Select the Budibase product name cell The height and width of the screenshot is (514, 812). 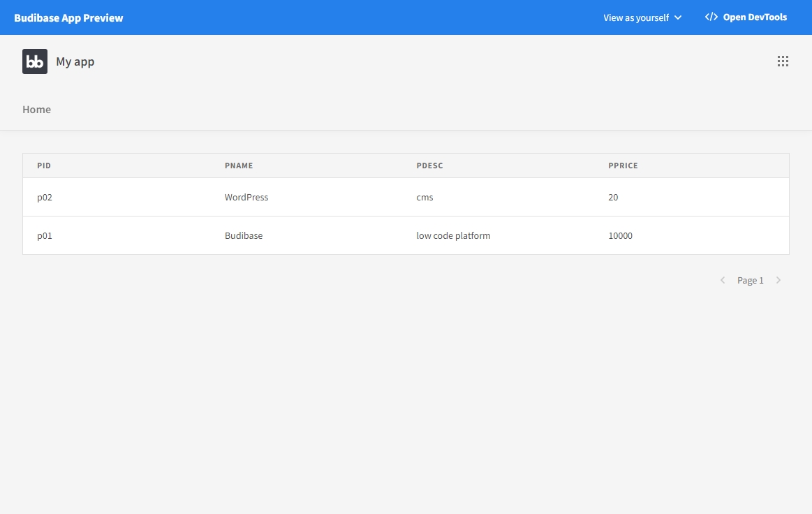[244, 235]
